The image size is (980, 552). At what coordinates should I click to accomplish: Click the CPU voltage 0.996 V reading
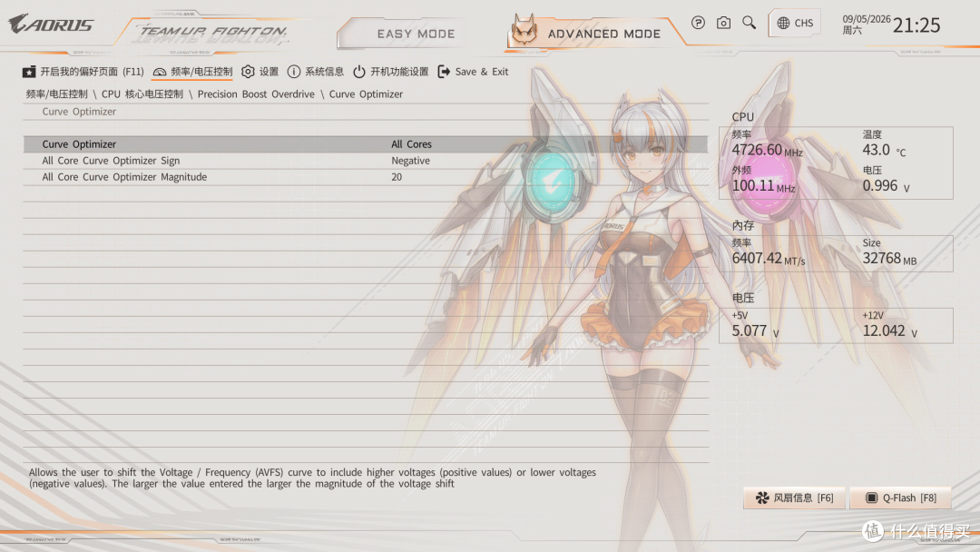(x=886, y=186)
